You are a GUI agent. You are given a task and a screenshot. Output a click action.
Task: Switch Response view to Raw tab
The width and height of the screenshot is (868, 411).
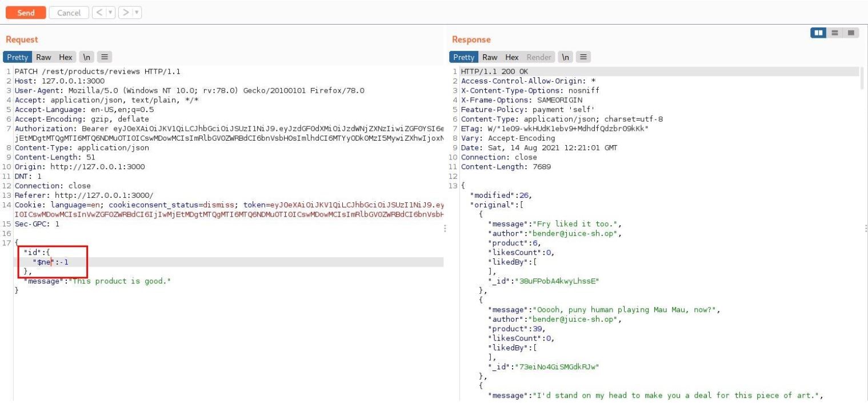[490, 57]
